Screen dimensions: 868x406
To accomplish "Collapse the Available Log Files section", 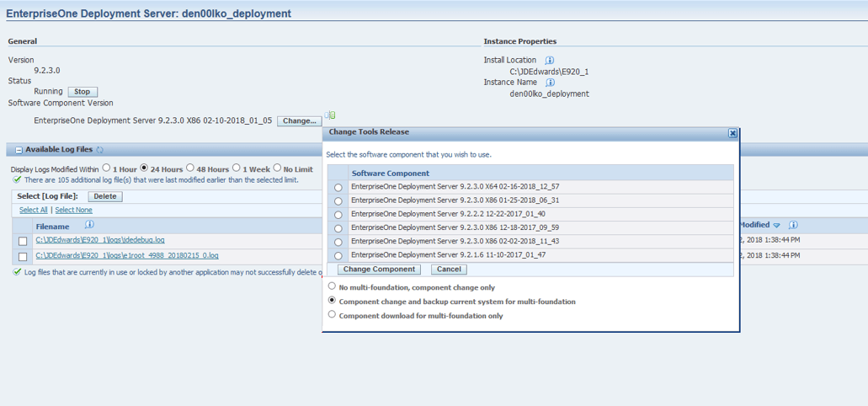I will pos(19,150).
